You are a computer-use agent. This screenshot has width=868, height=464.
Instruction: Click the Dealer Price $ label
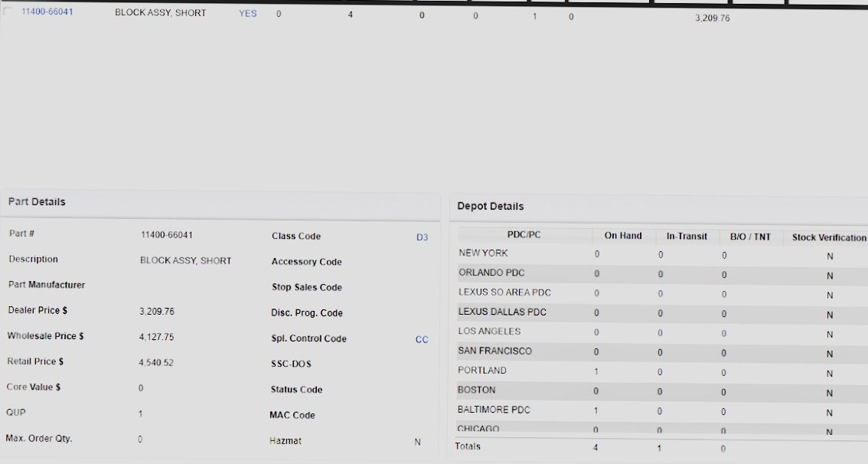click(x=38, y=310)
